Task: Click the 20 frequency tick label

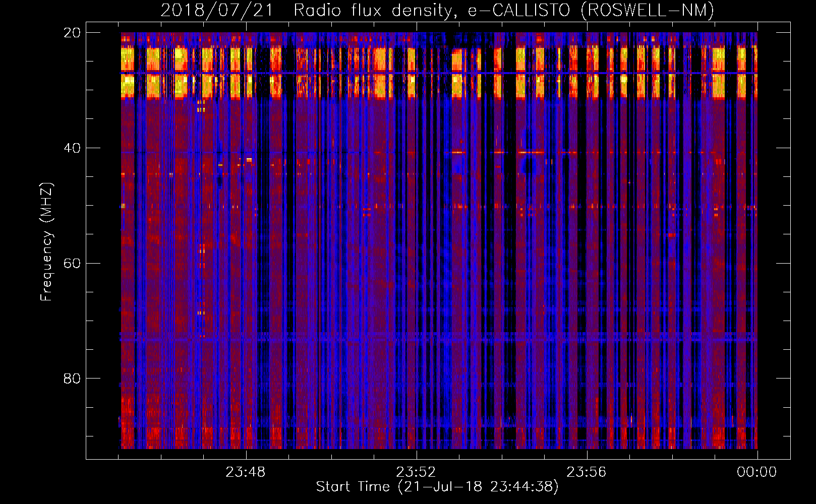Action: (72, 33)
